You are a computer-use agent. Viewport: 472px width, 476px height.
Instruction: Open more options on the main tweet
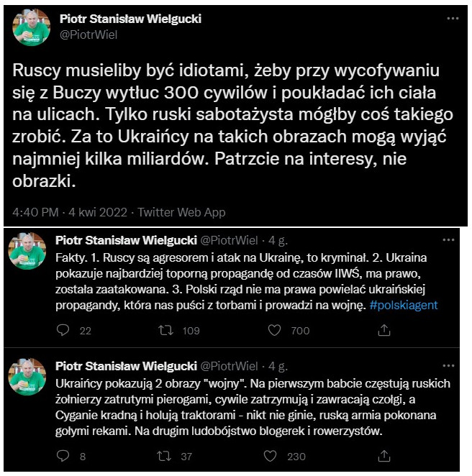[x=453, y=19]
